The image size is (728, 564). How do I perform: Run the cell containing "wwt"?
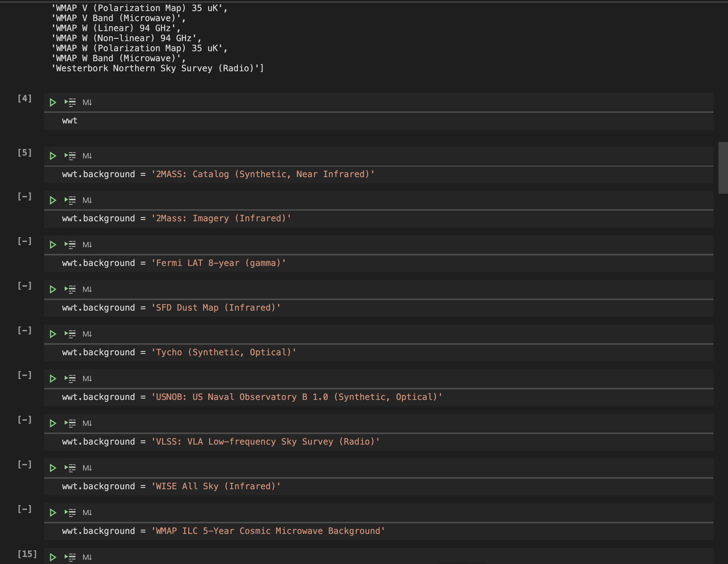53,102
